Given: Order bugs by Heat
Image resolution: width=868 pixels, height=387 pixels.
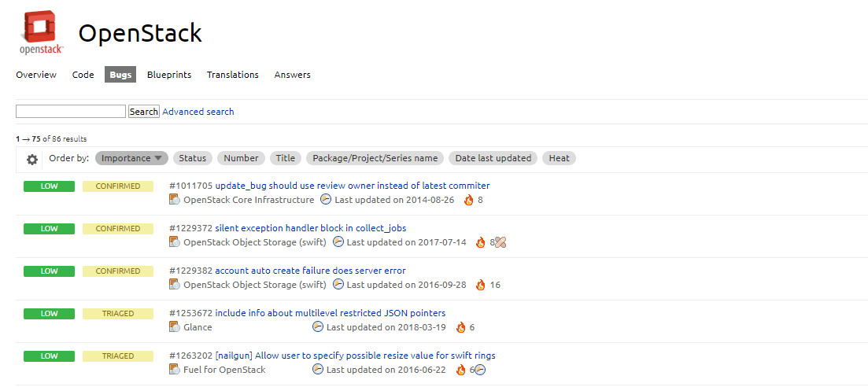Looking at the screenshot, I should click(559, 158).
